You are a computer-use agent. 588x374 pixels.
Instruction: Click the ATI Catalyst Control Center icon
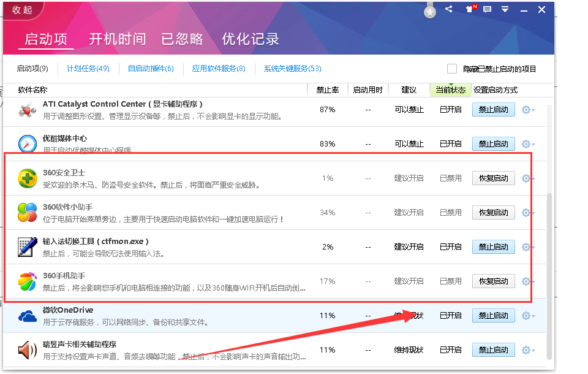pyautogui.click(x=28, y=110)
